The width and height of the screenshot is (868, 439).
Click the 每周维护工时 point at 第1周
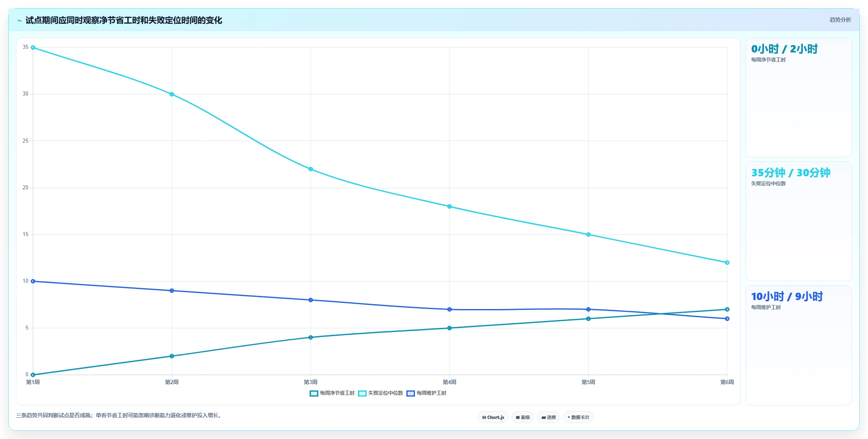point(33,281)
